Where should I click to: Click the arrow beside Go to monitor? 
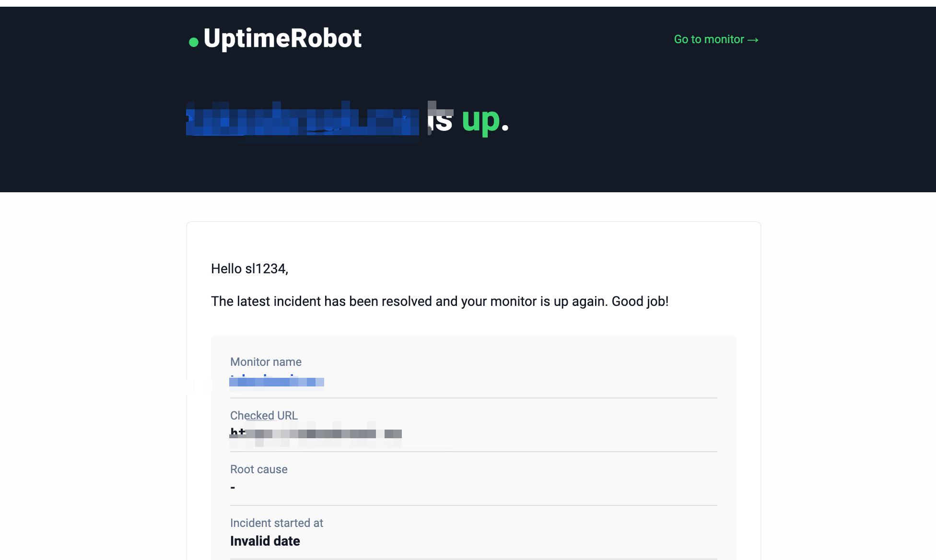[x=753, y=40]
